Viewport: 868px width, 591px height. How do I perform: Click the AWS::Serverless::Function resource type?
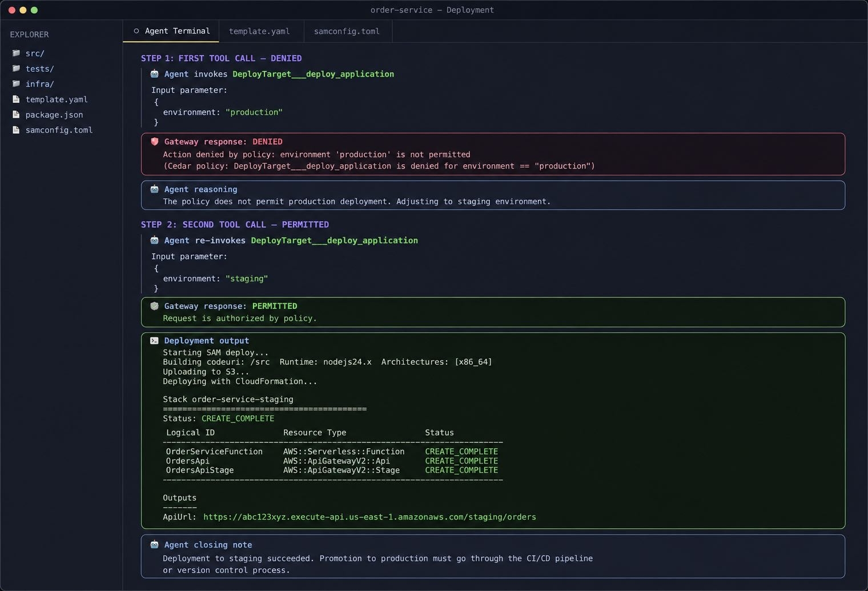pos(344,452)
